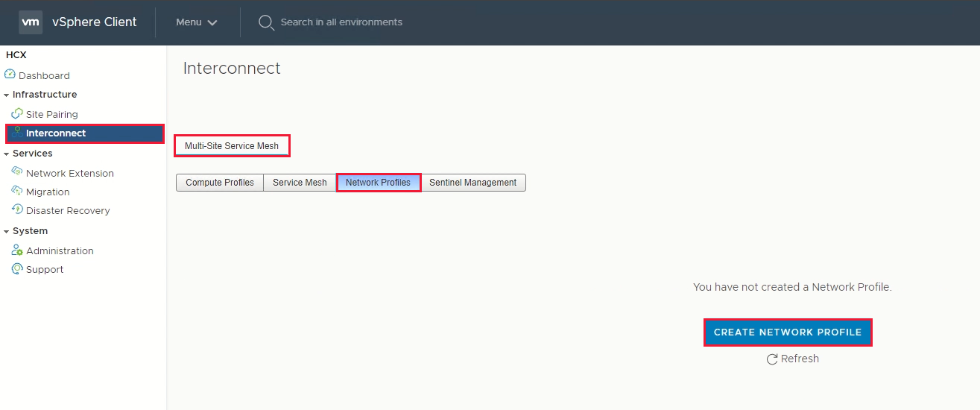
Task: Click the Refresh link text
Action: pos(800,359)
